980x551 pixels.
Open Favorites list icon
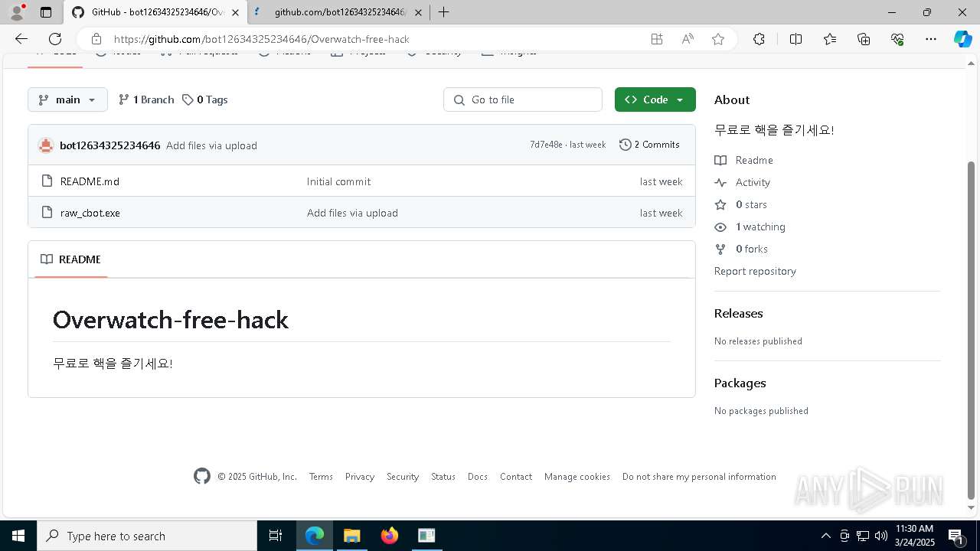(x=830, y=39)
